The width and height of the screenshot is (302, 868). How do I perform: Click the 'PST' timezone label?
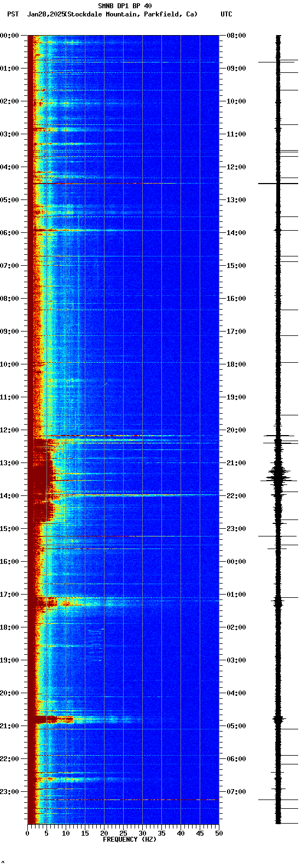tap(13, 14)
